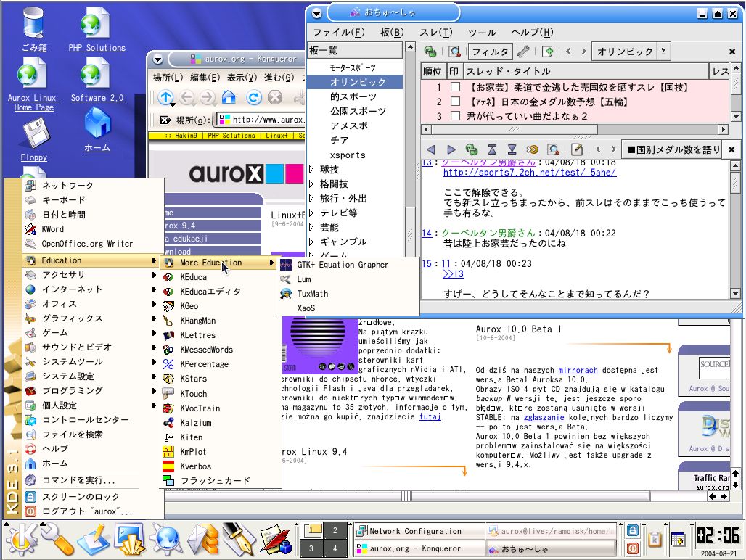This screenshot has width=746, height=560.
Task: Follow the zgłaszanie link in Aurox article
Action: (x=544, y=417)
